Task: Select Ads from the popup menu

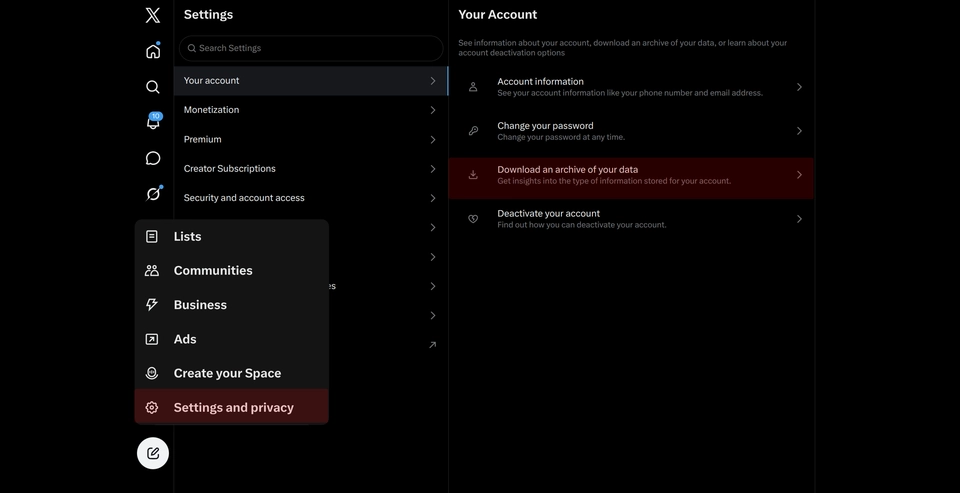Action: [x=231, y=339]
